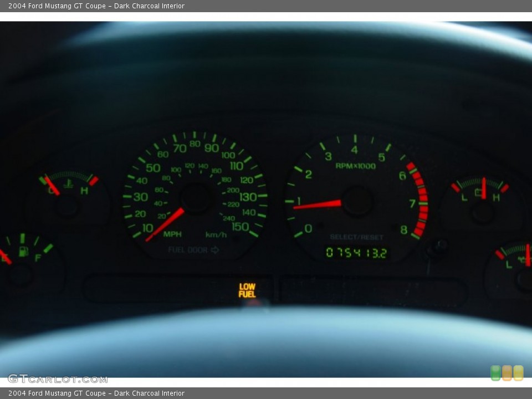Click the coolant temperature gauge icon
The image size is (532, 399).
68,183
